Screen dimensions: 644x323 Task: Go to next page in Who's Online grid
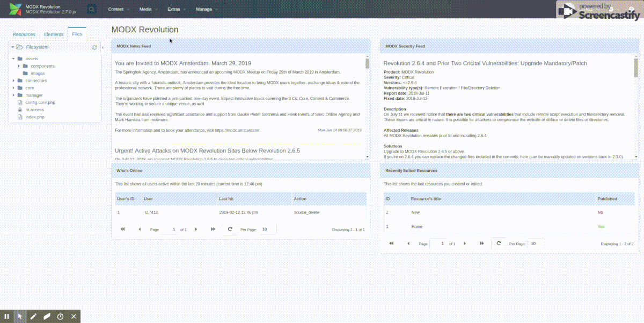point(196,229)
